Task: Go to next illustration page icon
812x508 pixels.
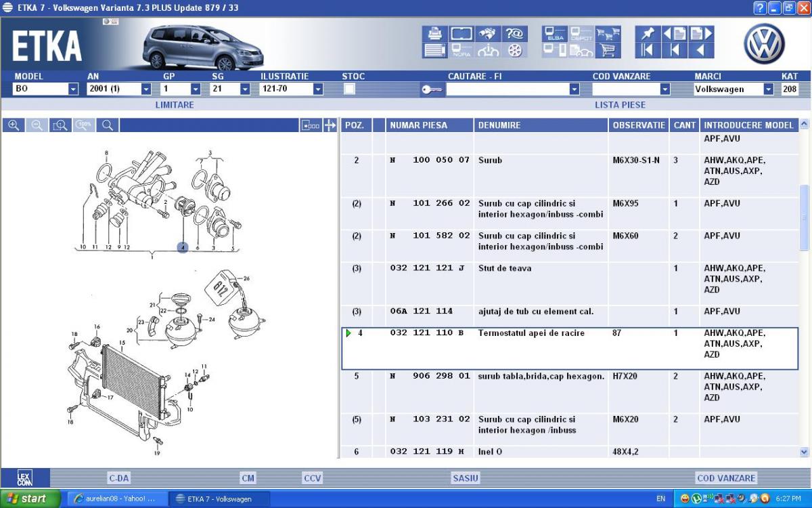Action: (701, 34)
